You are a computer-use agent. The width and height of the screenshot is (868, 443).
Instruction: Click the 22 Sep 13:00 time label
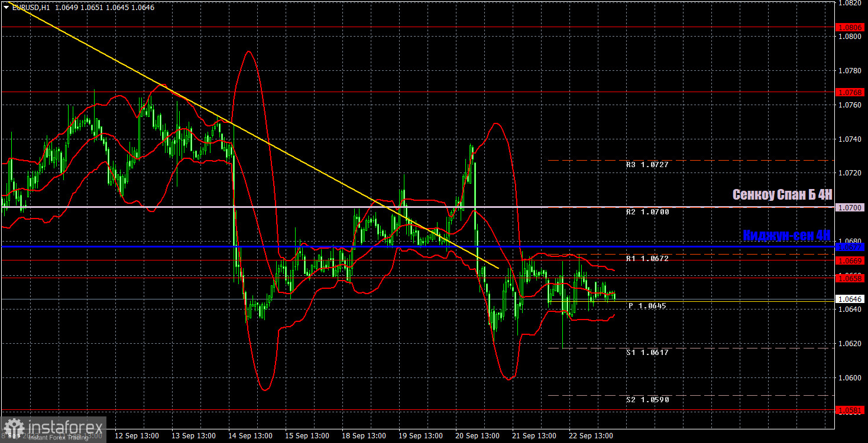592,436
